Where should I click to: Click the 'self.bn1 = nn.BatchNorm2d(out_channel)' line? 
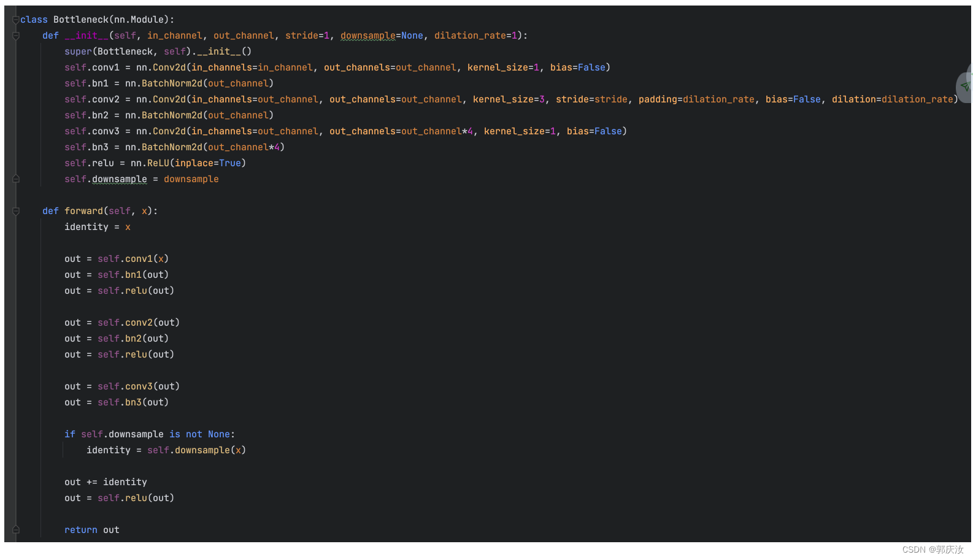point(169,83)
